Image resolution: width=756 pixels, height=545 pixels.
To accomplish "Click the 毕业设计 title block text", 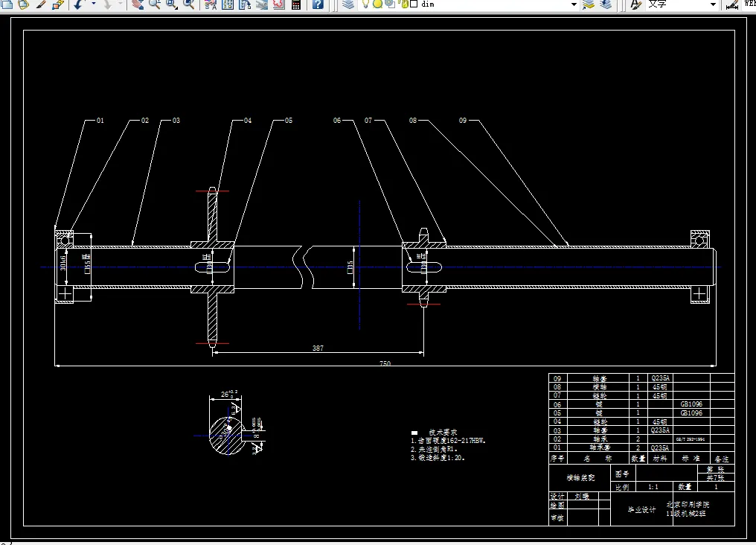I will [641, 509].
